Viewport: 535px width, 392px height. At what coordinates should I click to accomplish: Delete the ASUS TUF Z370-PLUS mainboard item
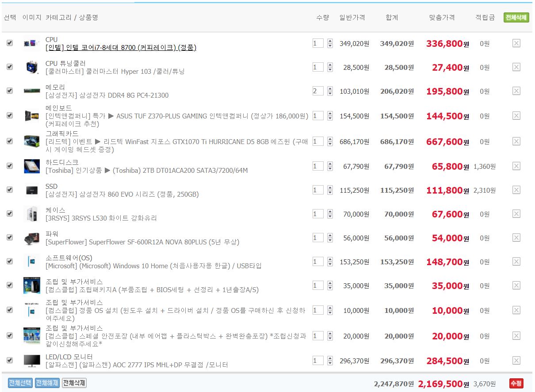516,116
